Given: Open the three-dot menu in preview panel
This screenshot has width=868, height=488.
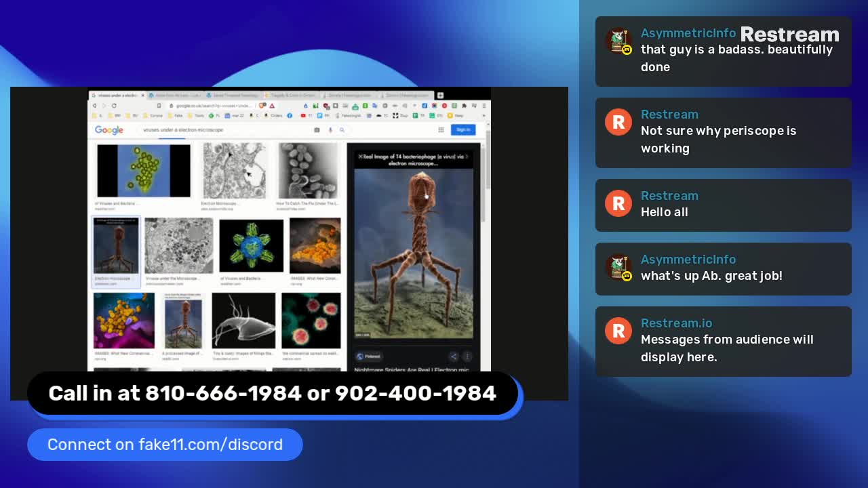Looking at the screenshot, I should [x=467, y=356].
